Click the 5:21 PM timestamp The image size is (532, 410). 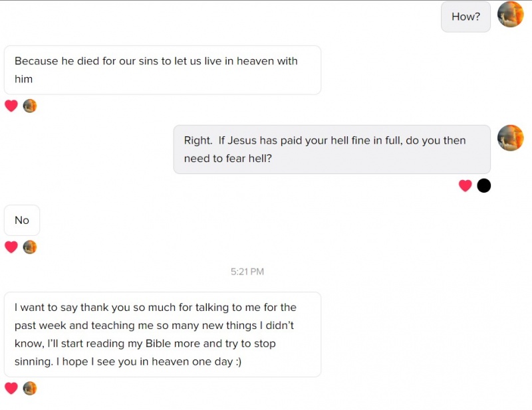(247, 272)
